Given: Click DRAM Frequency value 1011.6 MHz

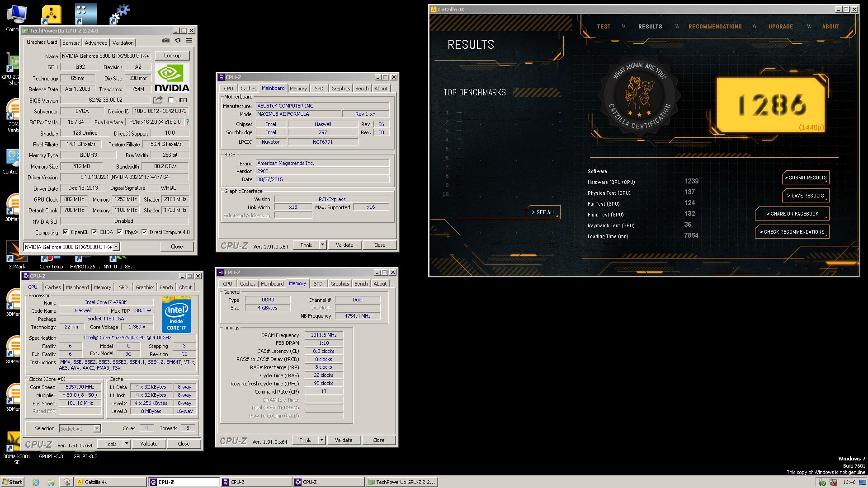Looking at the screenshot, I should 324,335.
